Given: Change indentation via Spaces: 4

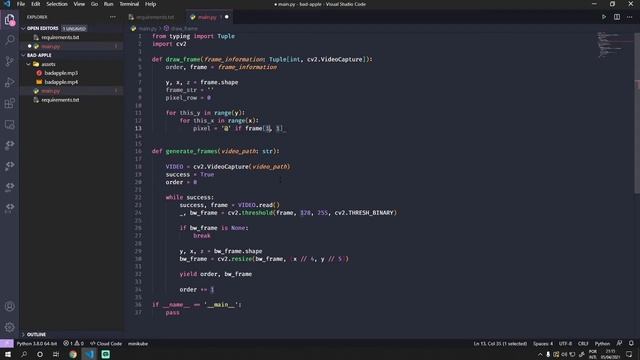Looking at the screenshot, I should 543,344.
